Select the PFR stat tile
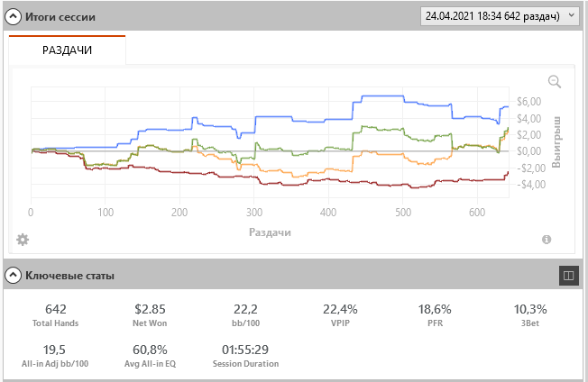588x382 pixels. pyautogui.click(x=435, y=314)
